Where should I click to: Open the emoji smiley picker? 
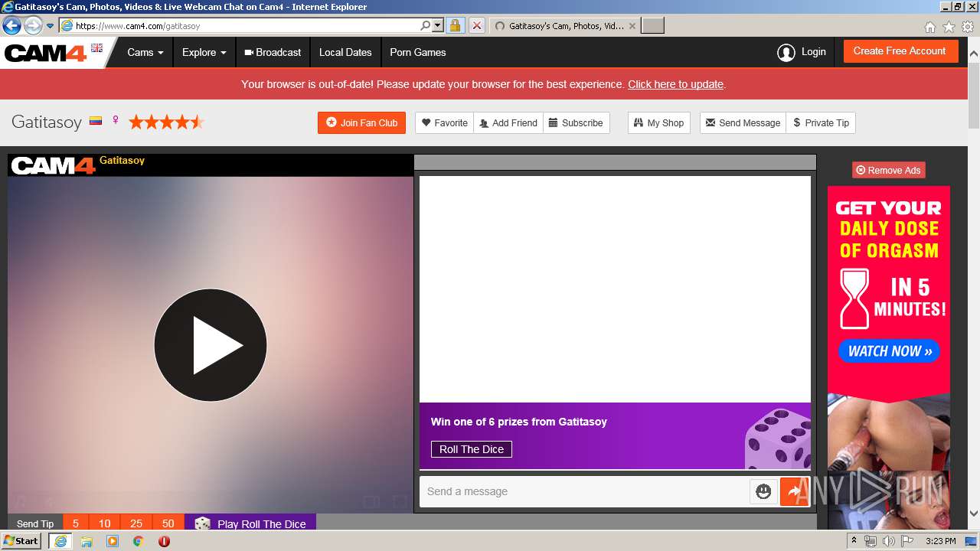click(763, 491)
